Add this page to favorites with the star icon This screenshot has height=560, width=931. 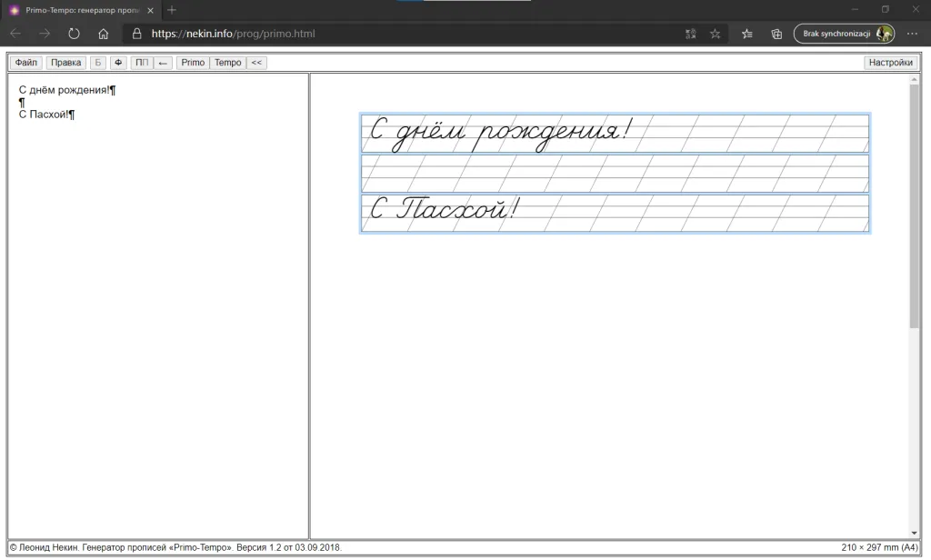716,34
